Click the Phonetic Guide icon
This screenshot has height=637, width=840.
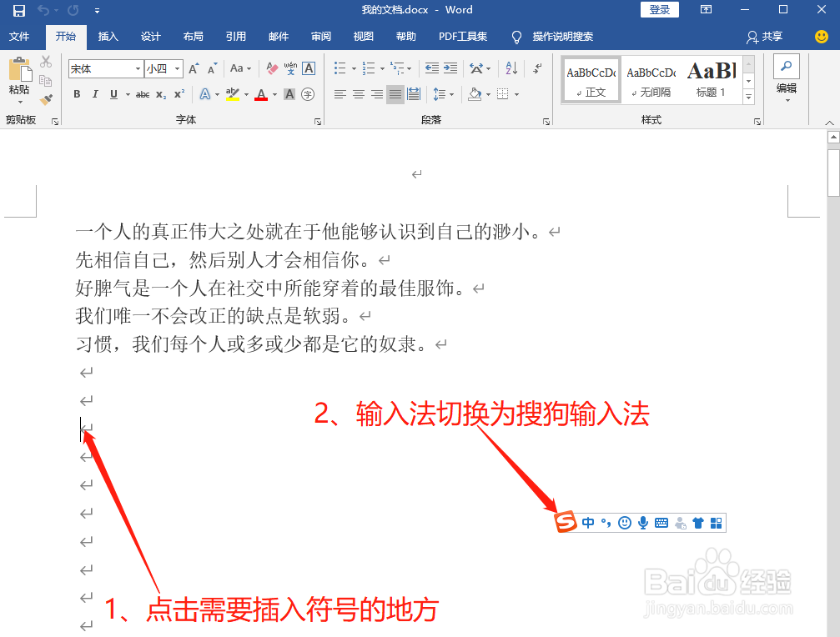point(289,68)
